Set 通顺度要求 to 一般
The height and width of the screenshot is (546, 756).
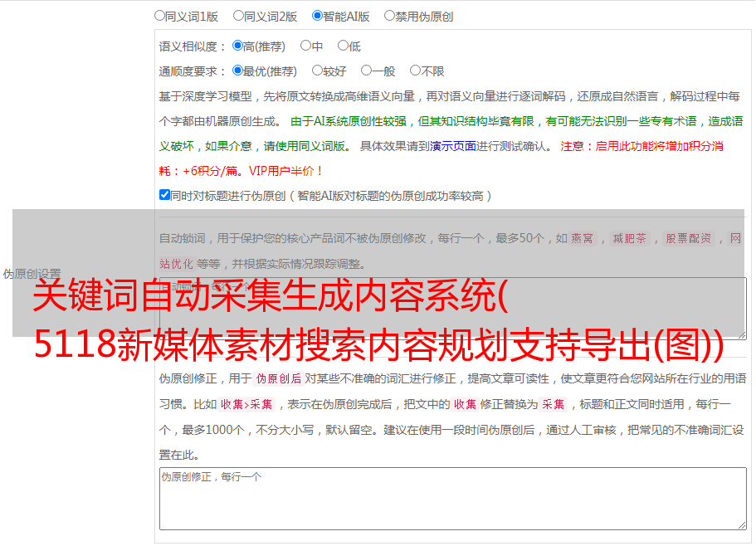coord(367,71)
